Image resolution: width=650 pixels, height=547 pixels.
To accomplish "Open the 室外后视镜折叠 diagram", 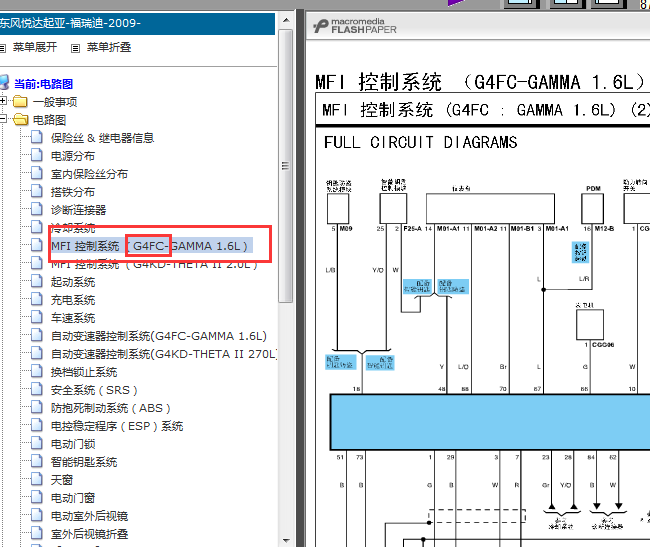I will click(x=89, y=534).
